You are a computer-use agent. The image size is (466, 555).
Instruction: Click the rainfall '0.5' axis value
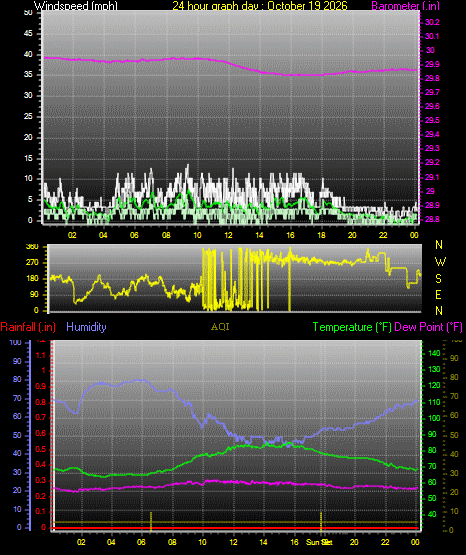[x=41, y=449]
